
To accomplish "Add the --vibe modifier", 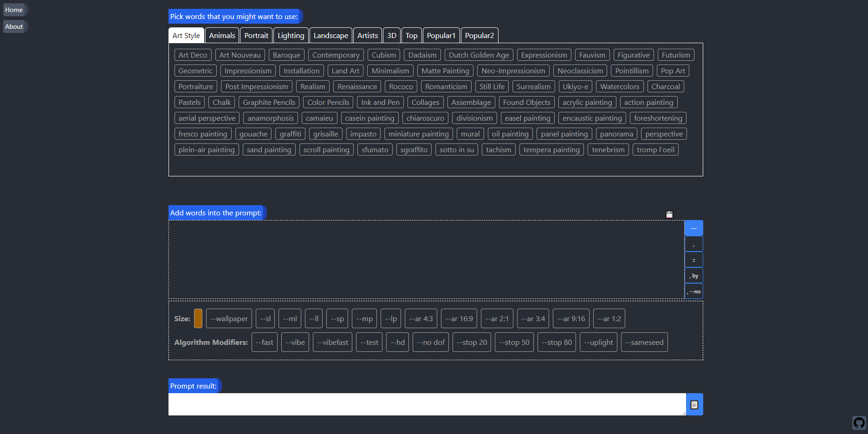I will pos(295,342).
